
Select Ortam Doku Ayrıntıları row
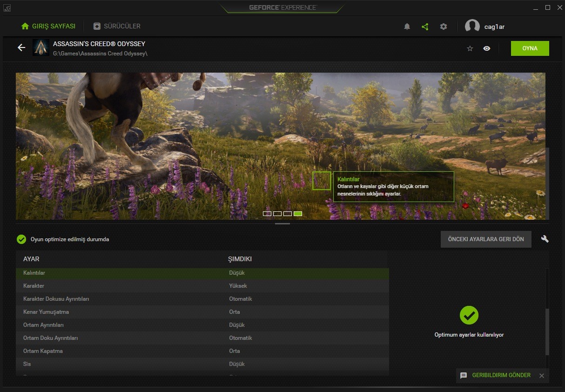point(202,338)
